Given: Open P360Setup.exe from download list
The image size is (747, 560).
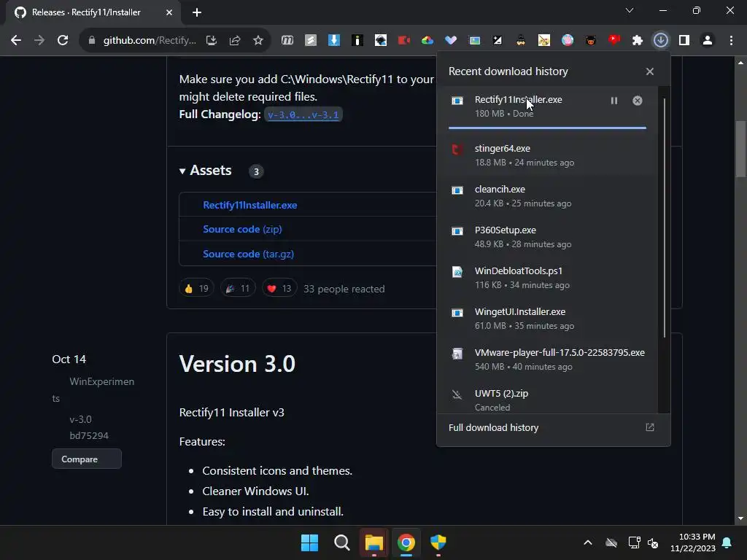Looking at the screenshot, I should 547,237.
